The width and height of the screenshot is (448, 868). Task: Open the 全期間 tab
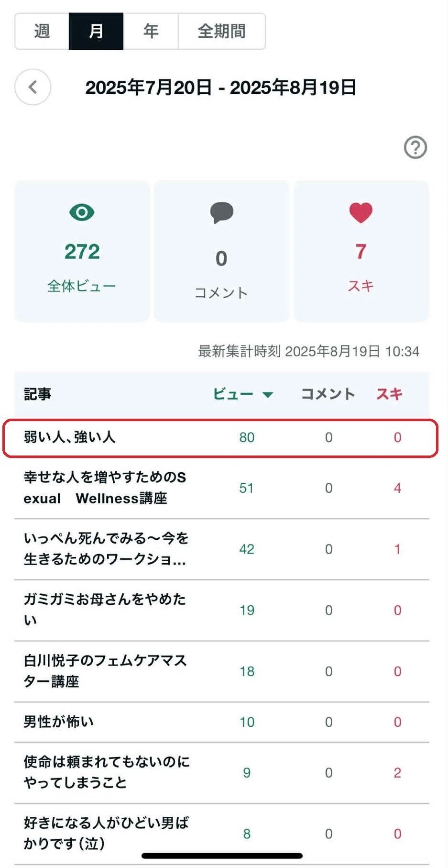(222, 31)
